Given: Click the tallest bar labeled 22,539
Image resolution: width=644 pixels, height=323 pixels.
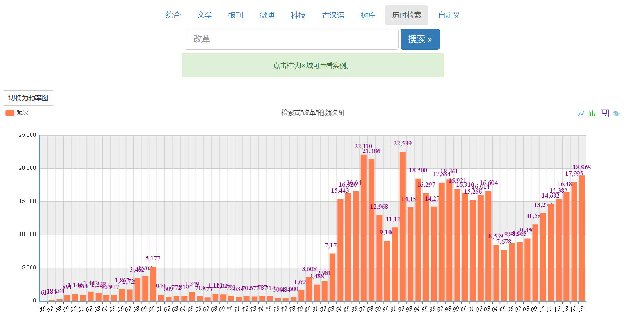Looking at the screenshot, I should point(403,227).
